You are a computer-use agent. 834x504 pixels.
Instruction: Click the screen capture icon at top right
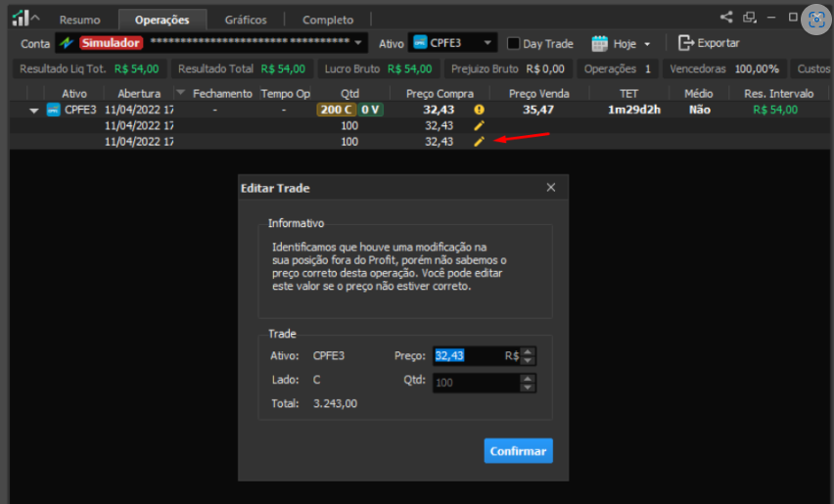(816, 20)
